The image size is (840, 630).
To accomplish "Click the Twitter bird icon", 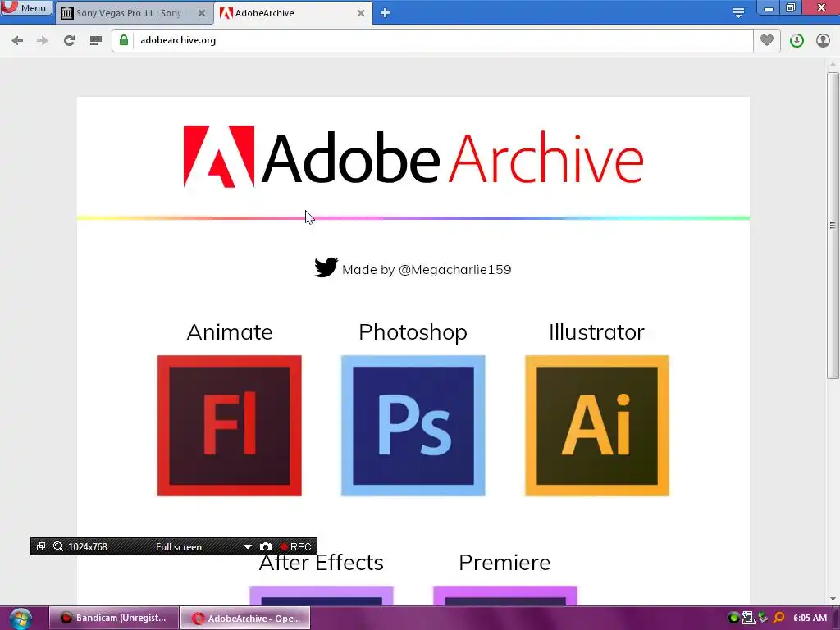I will coord(326,267).
